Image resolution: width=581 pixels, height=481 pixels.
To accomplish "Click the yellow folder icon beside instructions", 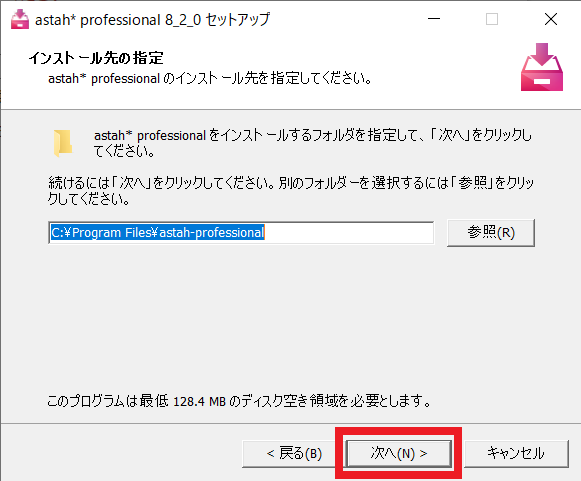I will pos(63,143).
